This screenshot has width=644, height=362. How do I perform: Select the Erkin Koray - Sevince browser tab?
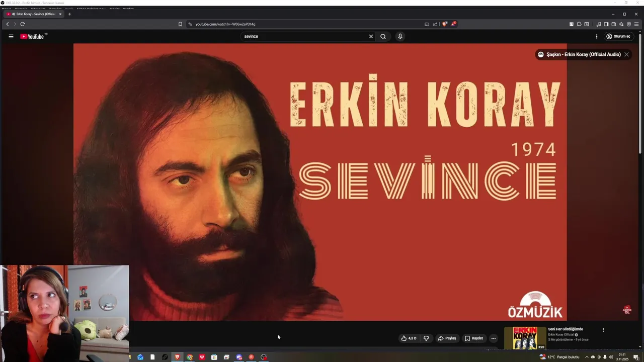(34, 14)
